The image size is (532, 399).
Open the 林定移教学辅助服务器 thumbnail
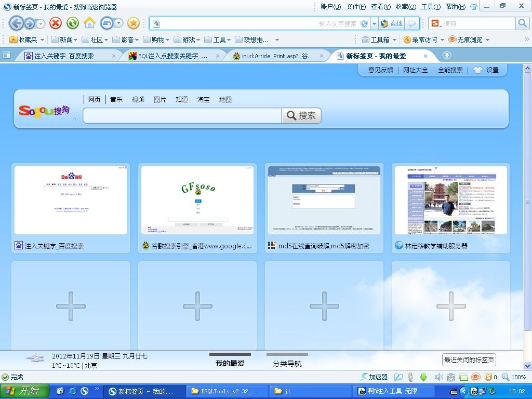(451, 200)
